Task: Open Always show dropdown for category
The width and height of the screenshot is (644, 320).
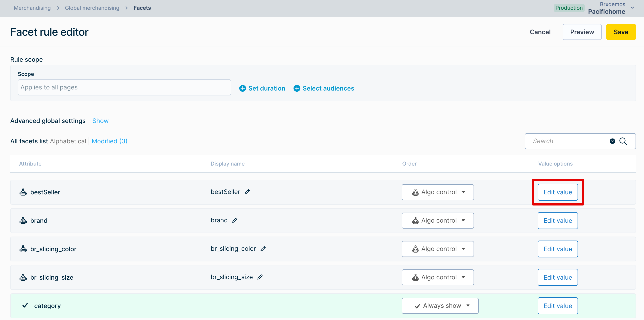Action: [440, 306]
